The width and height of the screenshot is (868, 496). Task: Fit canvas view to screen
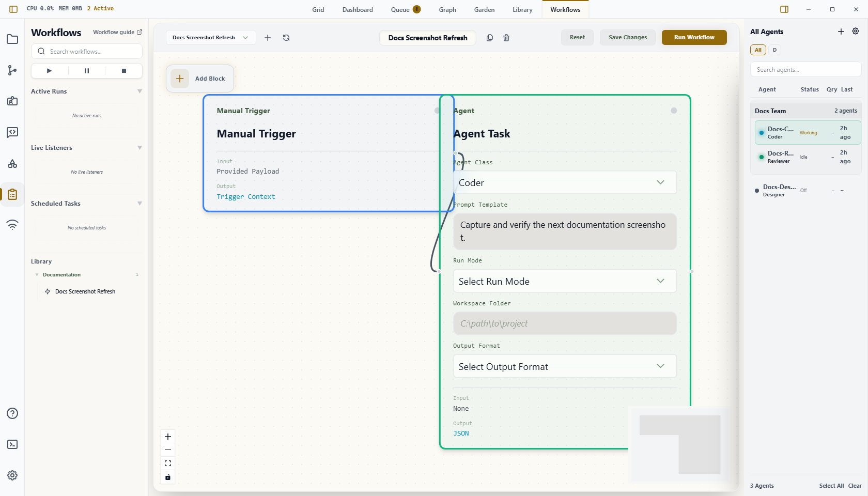tap(168, 463)
